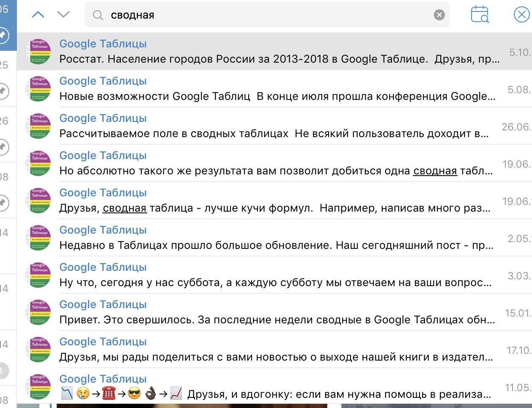Open the result "Привет. Это свершилось"
Screen dimensions: 532x408
274,312
